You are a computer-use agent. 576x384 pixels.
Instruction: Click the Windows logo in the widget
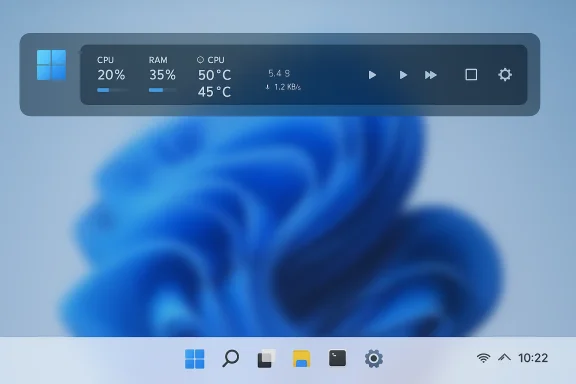(x=51, y=65)
